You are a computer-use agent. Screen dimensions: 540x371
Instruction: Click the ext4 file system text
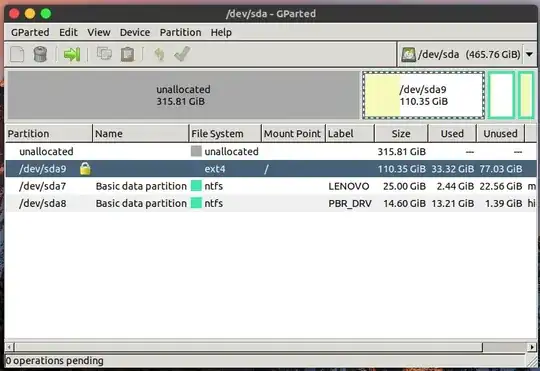215,169
